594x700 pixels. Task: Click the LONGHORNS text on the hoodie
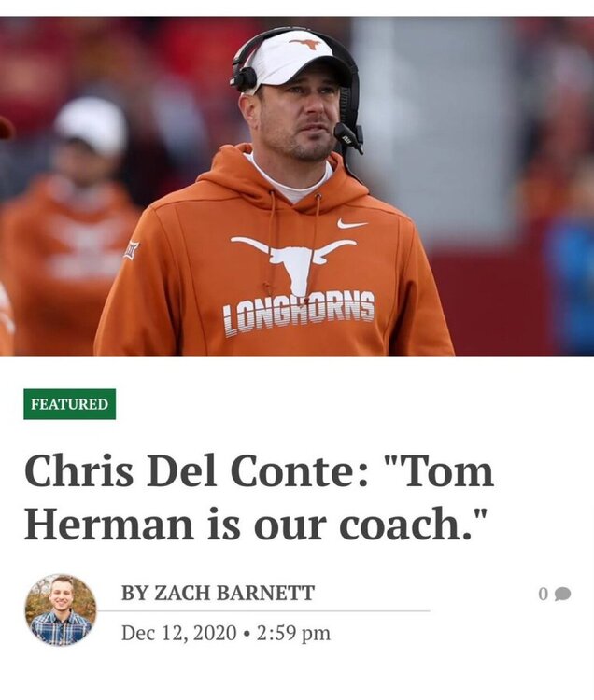[299, 314]
